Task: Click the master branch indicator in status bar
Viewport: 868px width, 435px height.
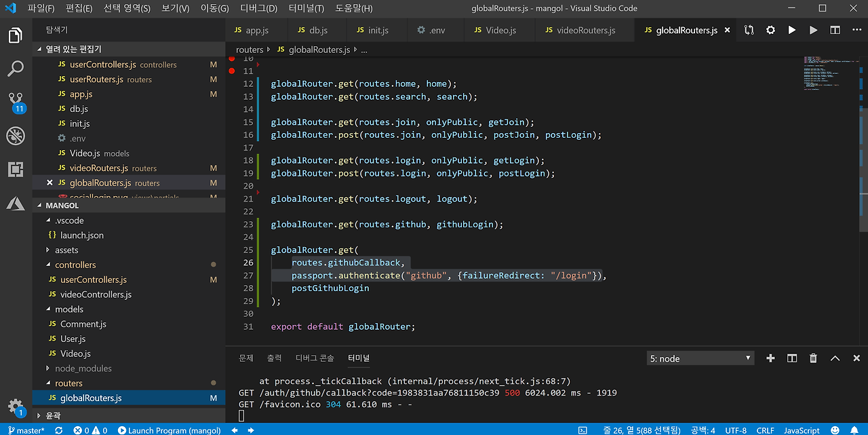Action: point(26,430)
